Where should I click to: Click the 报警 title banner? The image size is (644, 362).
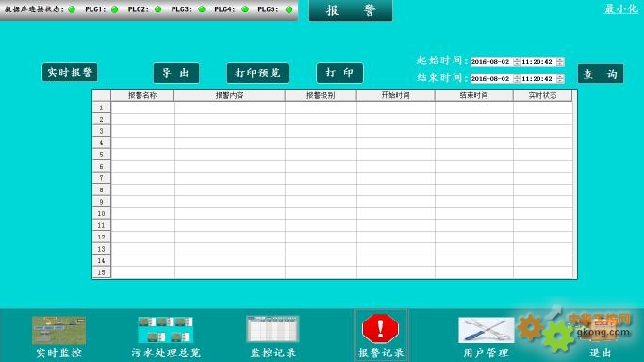pyautogui.click(x=351, y=10)
